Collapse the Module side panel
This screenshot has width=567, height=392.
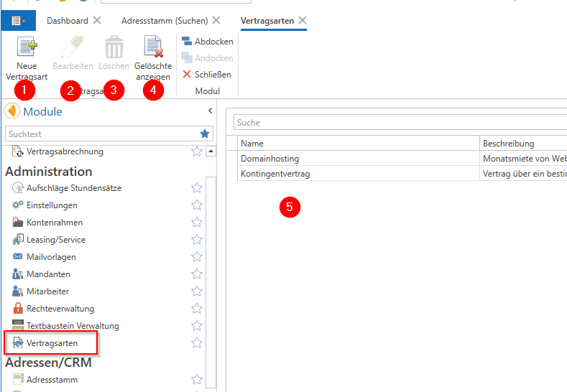pos(210,111)
